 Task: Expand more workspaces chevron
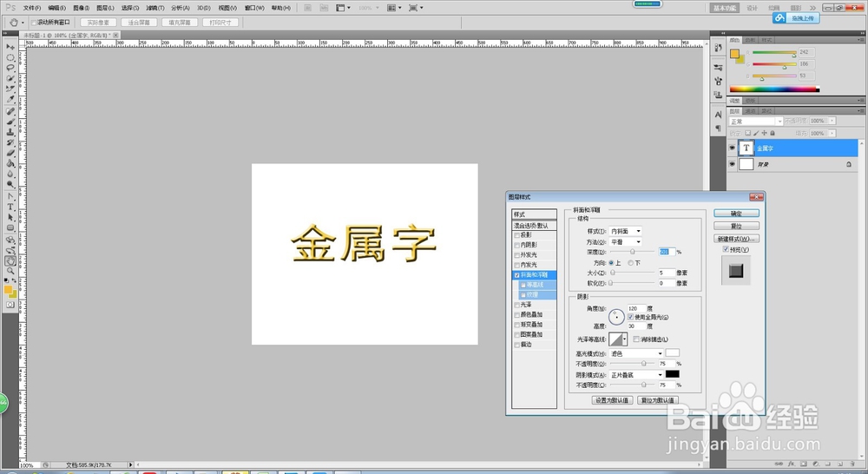812,8
